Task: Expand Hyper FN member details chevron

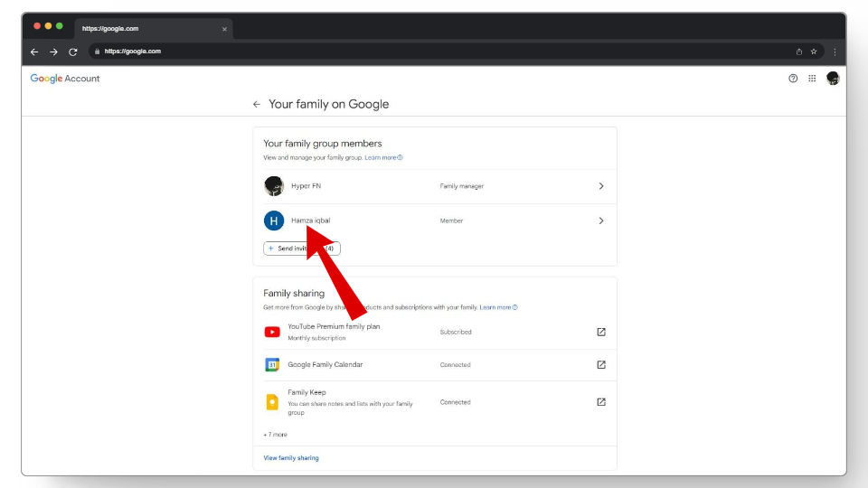Action: pos(601,186)
